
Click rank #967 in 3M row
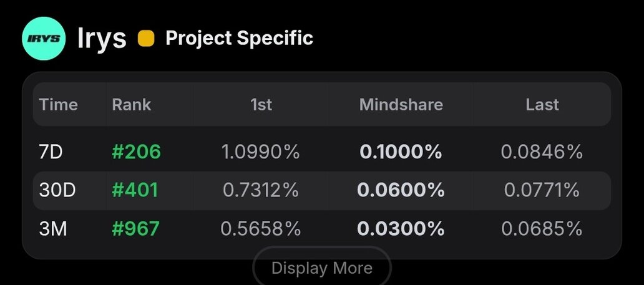click(x=135, y=229)
